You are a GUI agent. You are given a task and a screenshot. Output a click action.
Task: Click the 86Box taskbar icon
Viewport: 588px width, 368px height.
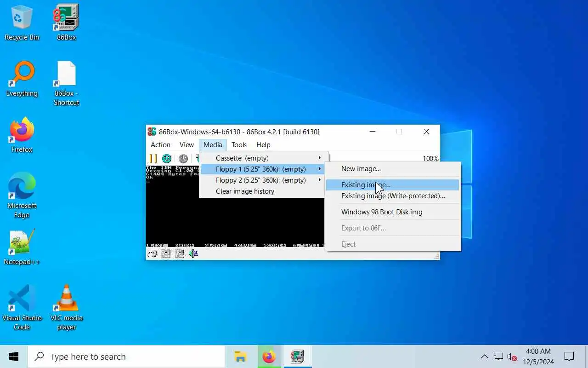point(298,356)
